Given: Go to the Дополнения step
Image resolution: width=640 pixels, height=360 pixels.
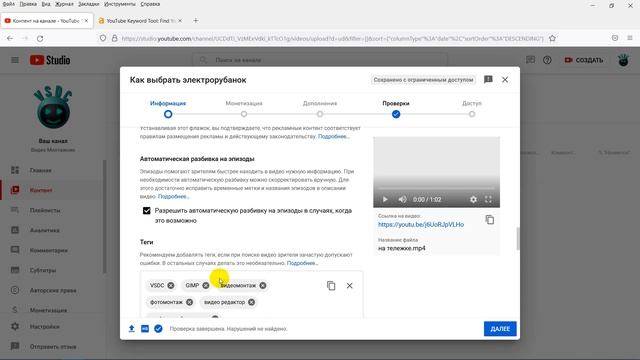Looking at the screenshot, I should [320, 109].
